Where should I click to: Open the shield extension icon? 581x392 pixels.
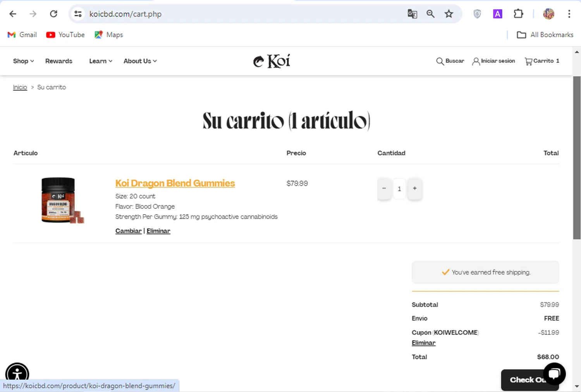(x=477, y=14)
